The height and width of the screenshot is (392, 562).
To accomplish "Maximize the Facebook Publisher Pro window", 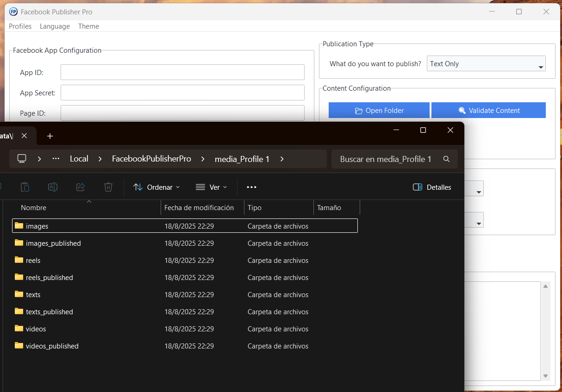I will 519,12.
